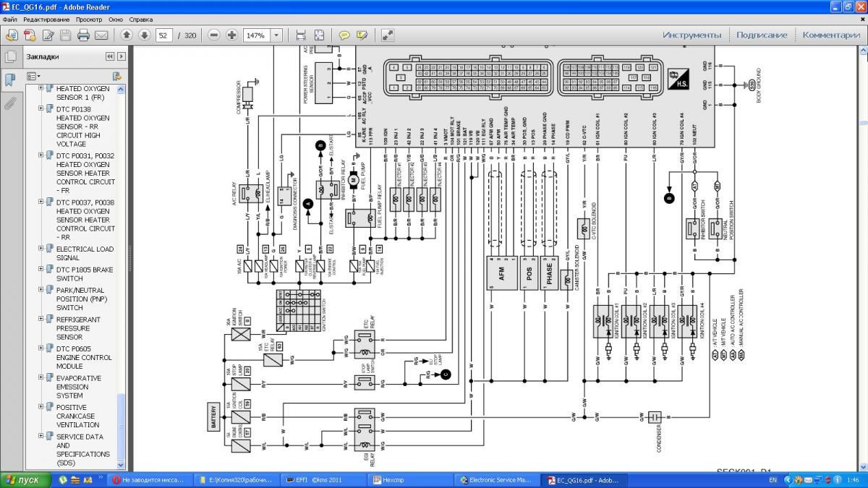This screenshot has height=488, width=868.
Task: Go to the previous page with up arrow
Action: 127,35
